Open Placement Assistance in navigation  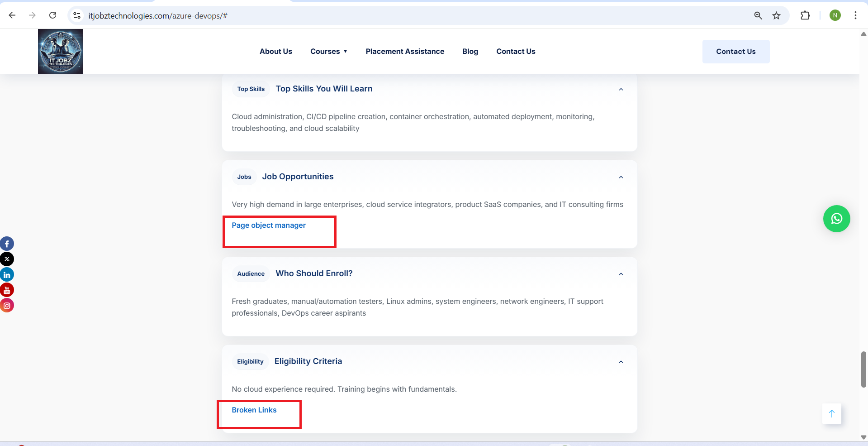405,52
